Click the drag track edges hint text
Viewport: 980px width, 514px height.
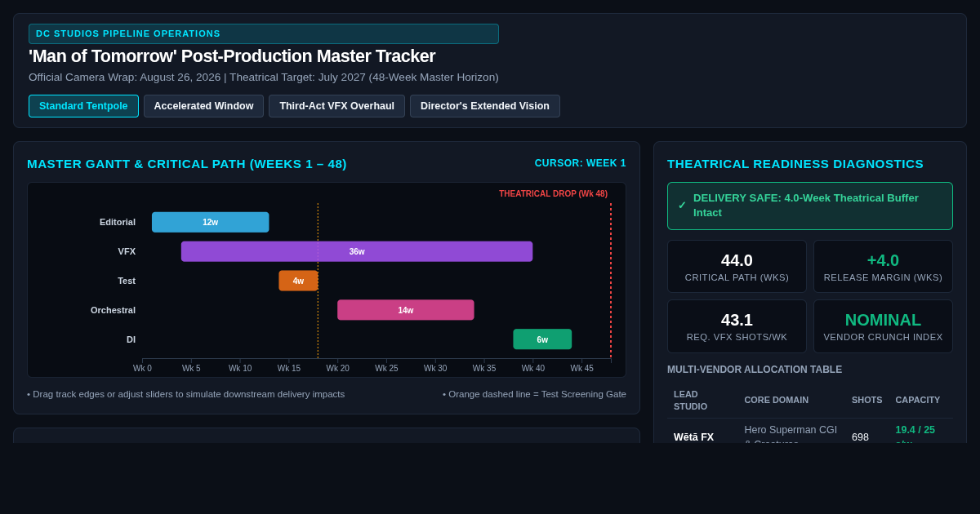pos(186,394)
